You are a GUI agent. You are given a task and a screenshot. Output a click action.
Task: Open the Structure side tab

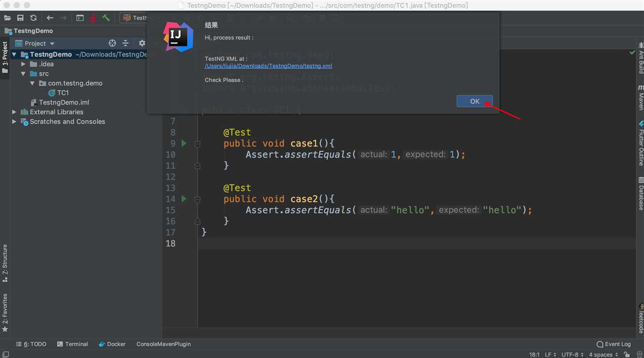pyautogui.click(x=5, y=263)
